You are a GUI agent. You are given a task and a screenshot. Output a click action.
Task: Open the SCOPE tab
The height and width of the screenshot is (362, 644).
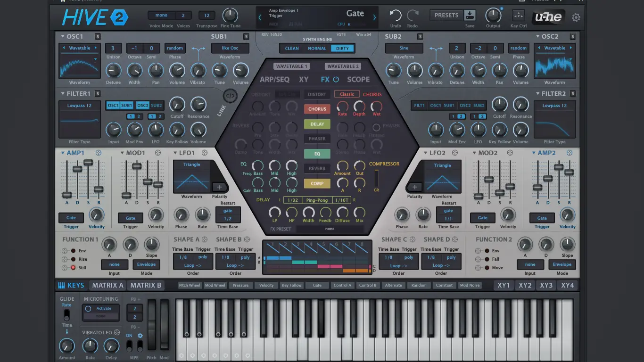[x=358, y=80]
